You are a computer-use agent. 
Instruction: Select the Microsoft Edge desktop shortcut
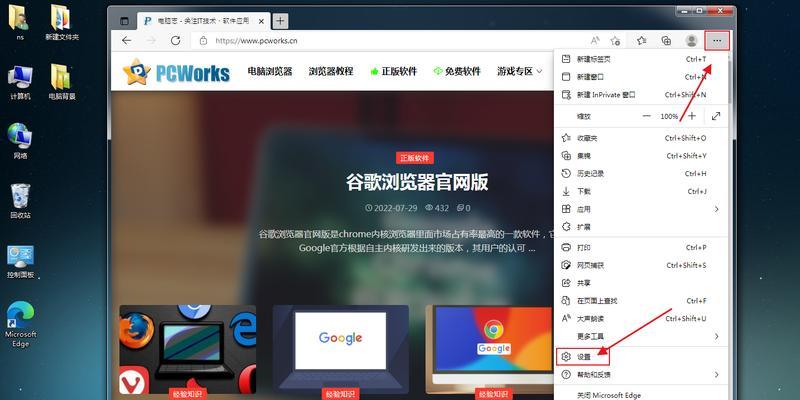(x=20, y=324)
